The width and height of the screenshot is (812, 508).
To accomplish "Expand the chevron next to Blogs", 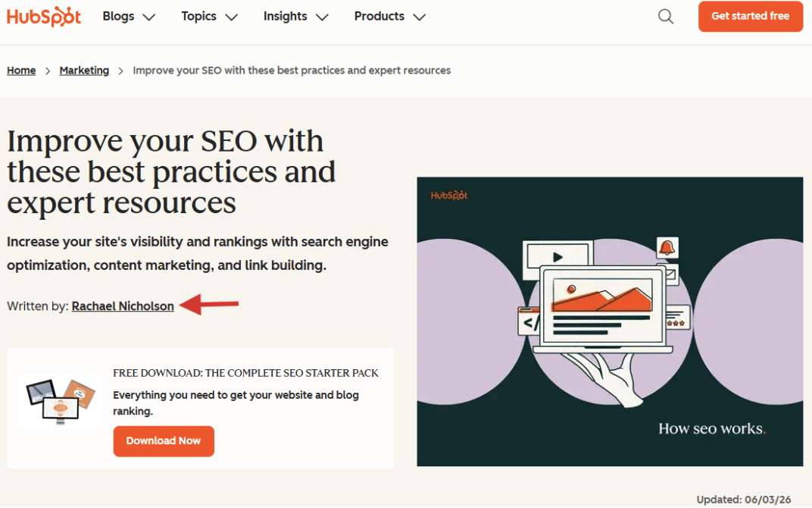I will (149, 17).
